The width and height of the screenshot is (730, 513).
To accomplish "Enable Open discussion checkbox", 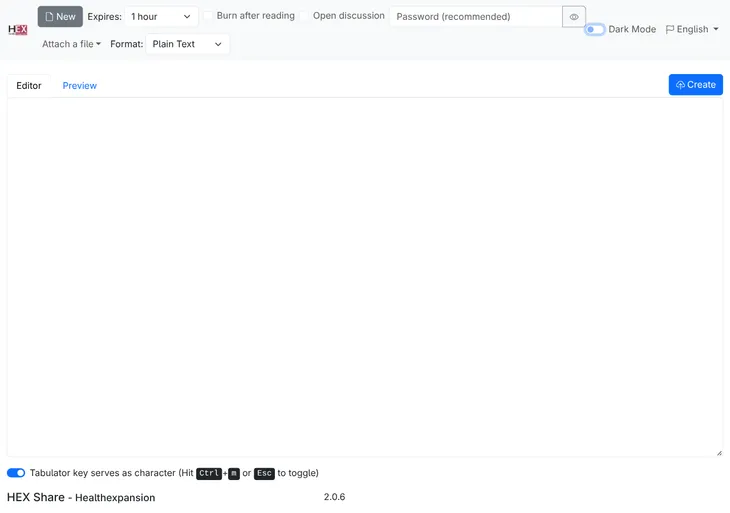I will click(304, 16).
